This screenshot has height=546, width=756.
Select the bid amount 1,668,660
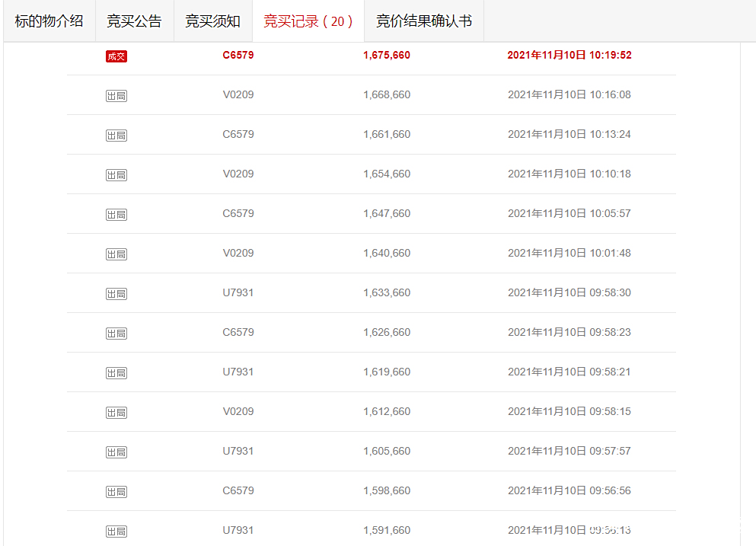click(387, 94)
